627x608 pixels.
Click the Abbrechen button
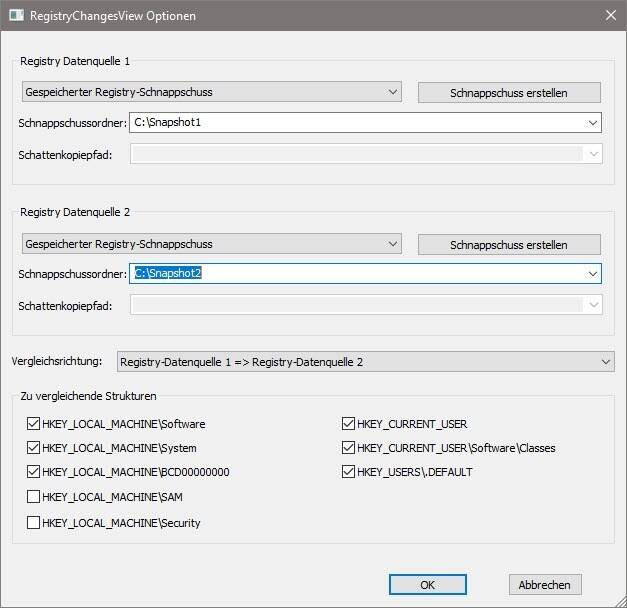pos(545,585)
